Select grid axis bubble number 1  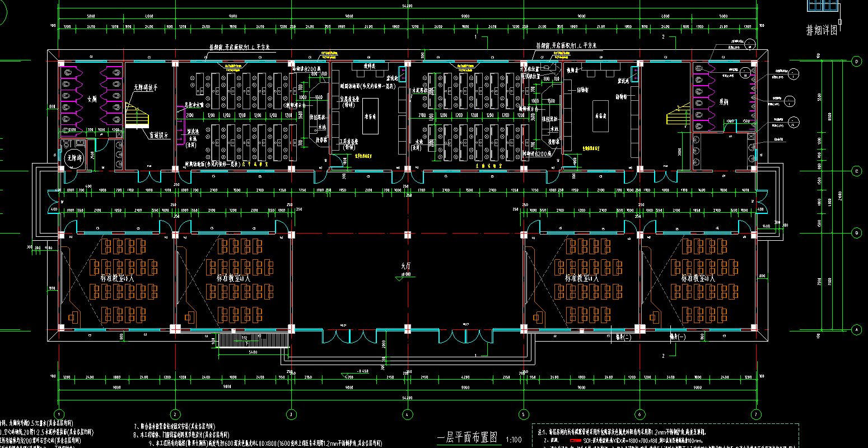point(58,414)
